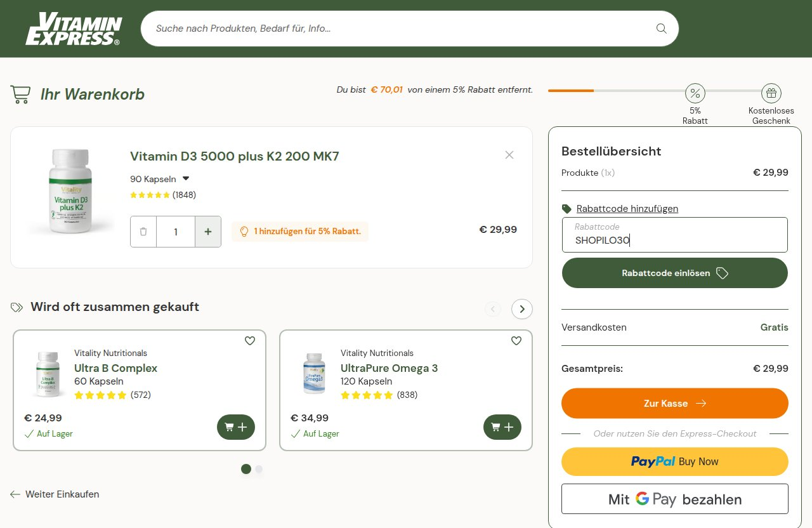
Task: Click the Ultra B Complex bottle thumbnail
Action: point(48,374)
